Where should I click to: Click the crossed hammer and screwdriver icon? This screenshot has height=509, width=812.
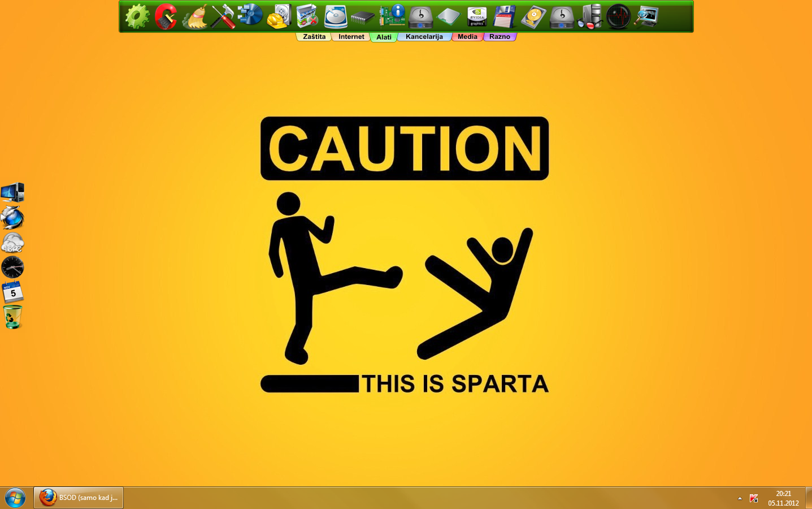[x=223, y=16]
